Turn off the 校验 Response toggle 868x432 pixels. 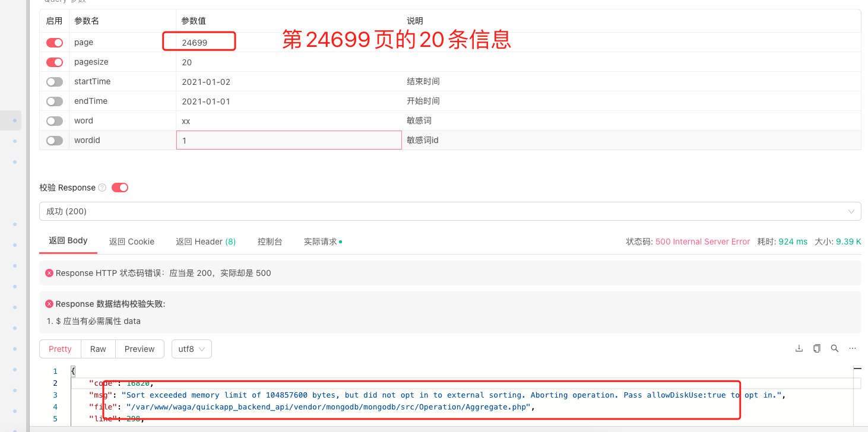pos(119,187)
